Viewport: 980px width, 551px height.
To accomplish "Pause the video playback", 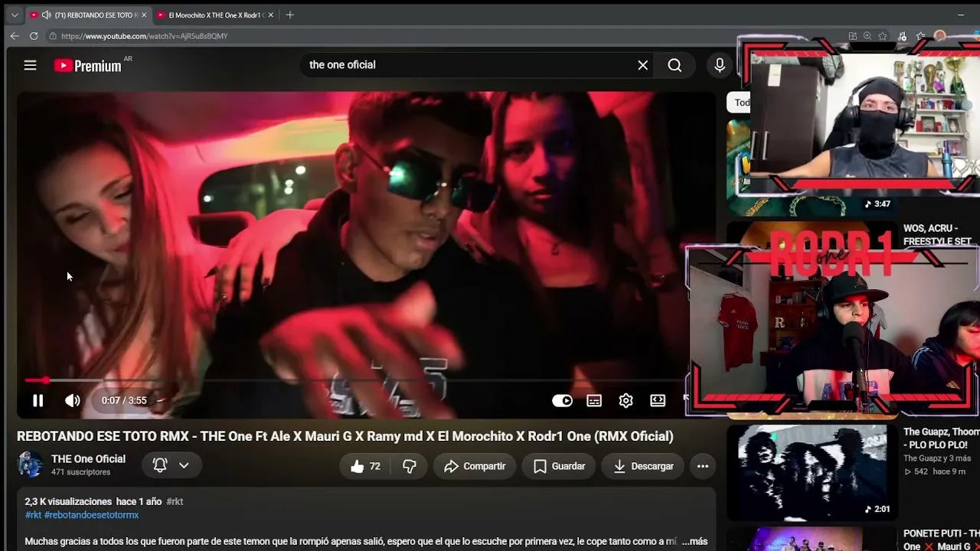I will click(x=38, y=400).
